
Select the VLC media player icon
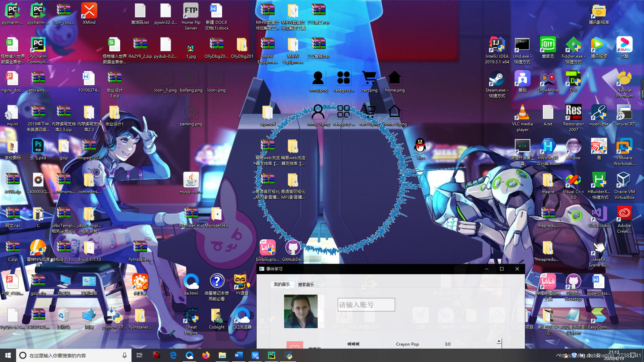pos(522,113)
